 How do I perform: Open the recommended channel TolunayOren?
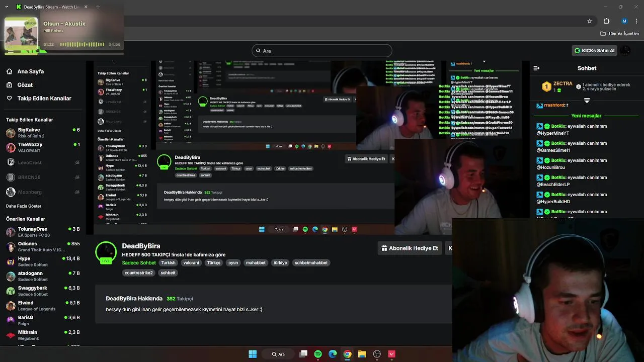pyautogui.click(x=43, y=232)
